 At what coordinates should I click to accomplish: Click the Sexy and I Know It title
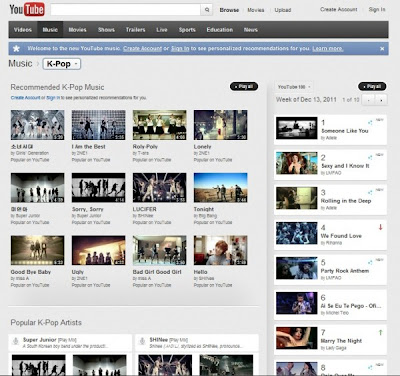click(345, 166)
